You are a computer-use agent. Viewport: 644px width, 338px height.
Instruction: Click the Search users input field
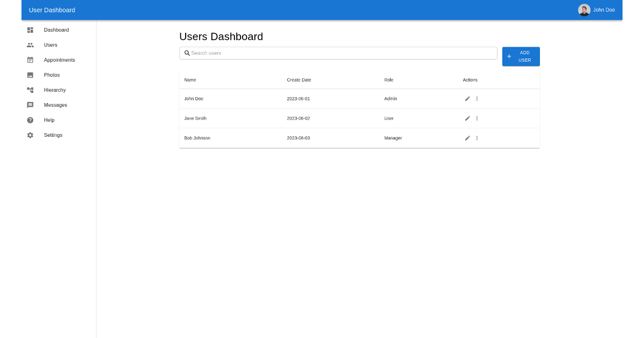tap(338, 53)
